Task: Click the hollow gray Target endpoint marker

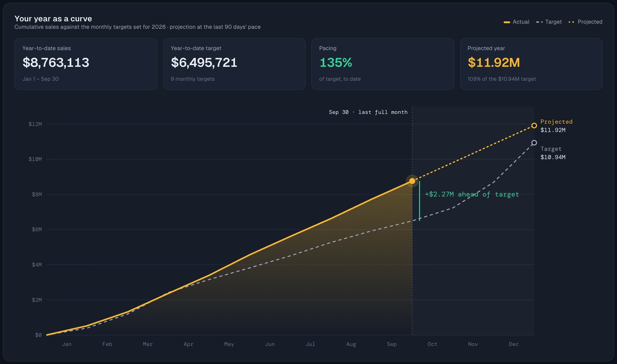Action: coord(534,143)
